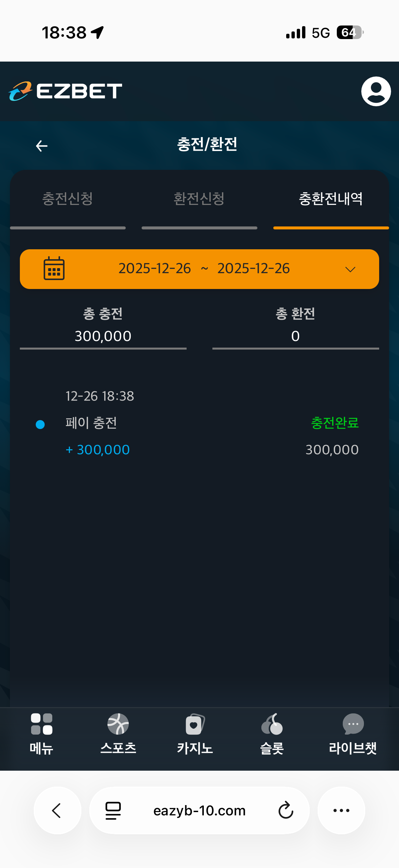Tap the EZBET logo
The image size is (399, 868).
(x=65, y=91)
